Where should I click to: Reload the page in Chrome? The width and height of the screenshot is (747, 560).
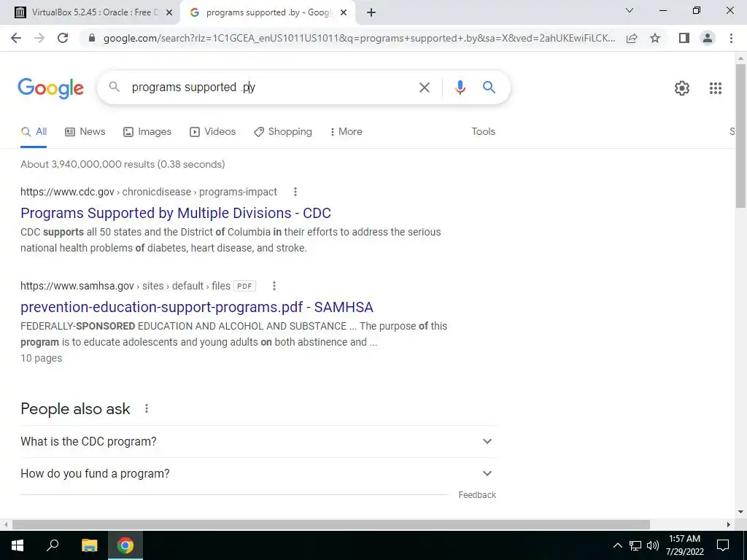coord(63,38)
